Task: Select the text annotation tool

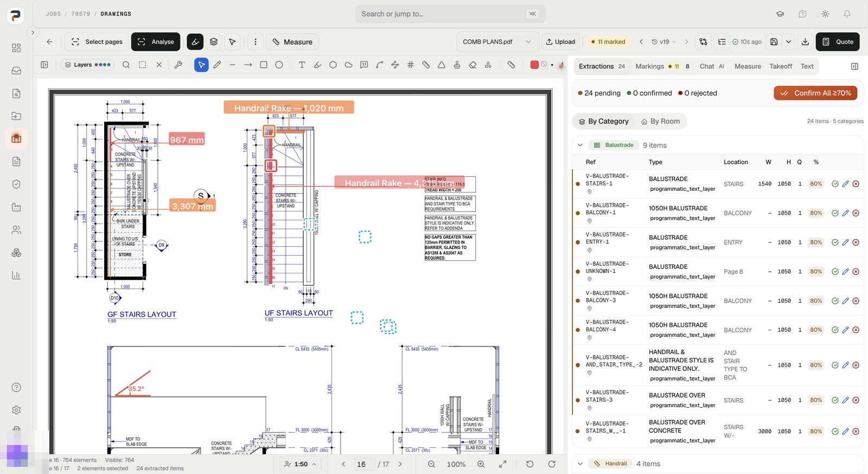Action: click(x=302, y=65)
